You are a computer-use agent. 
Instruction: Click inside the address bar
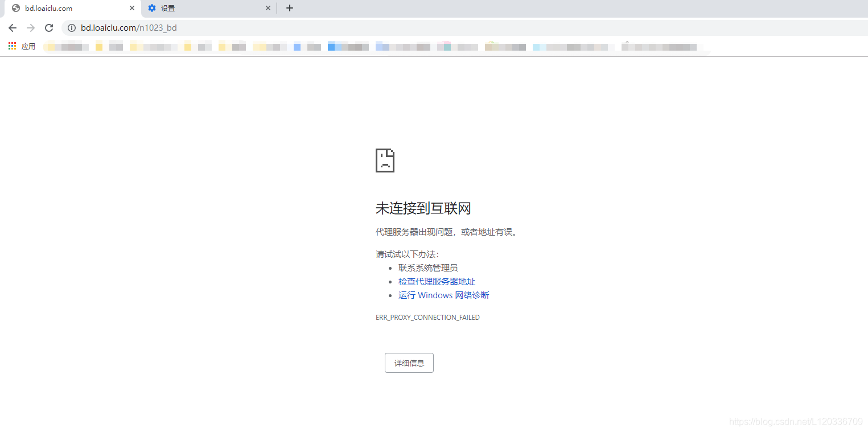coord(228,27)
